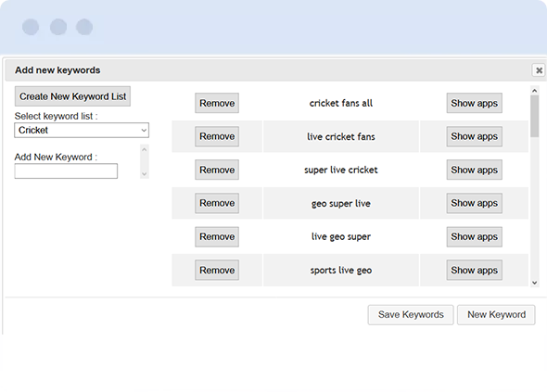Remove the 'sports live geo' keyword
Screen dimensions: 547x392
tap(217, 270)
